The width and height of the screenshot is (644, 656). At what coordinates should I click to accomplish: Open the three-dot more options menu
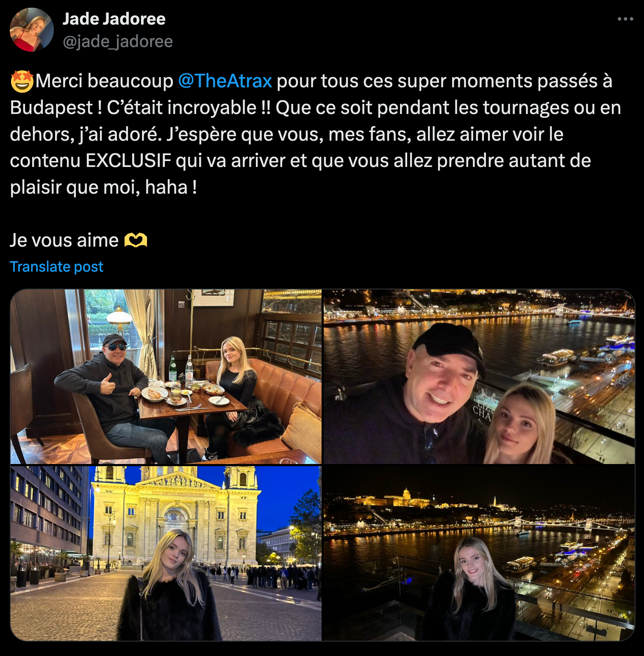625,19
